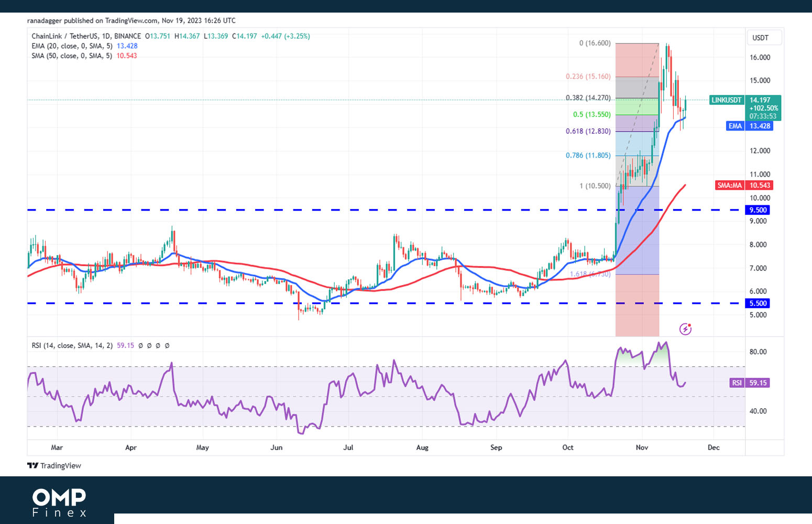Screen dimensions: 812x524
Task: Click the SMA:MA 10.543 axis label
Action: (x=744, y=185)
